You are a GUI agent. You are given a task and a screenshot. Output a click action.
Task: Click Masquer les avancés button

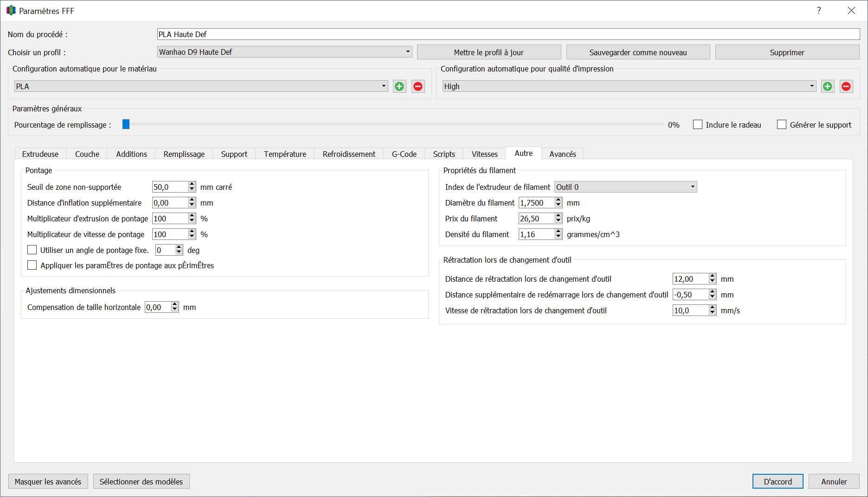(48, 482)
